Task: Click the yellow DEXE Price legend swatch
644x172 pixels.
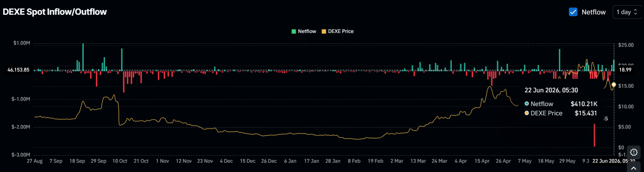Action: coord(324,31)
